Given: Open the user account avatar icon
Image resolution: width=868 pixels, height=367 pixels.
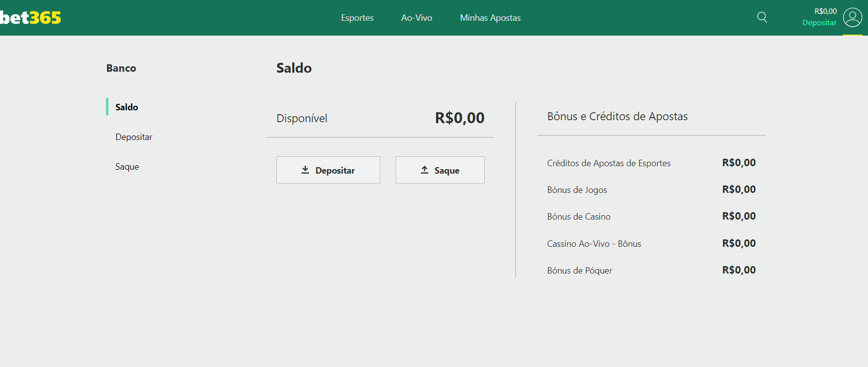Looking at the screenshot, I should coord(853,18).
